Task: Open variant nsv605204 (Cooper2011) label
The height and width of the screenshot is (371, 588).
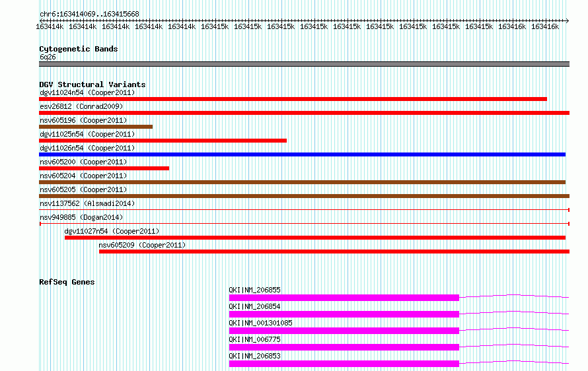Action: pyautogui.click(x=83, y=176)
